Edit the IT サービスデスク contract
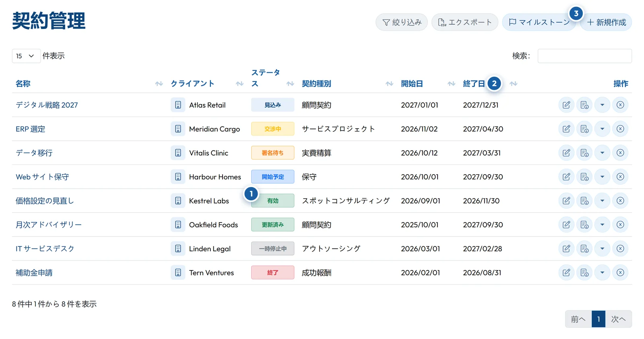 click(x=566, y=249)
